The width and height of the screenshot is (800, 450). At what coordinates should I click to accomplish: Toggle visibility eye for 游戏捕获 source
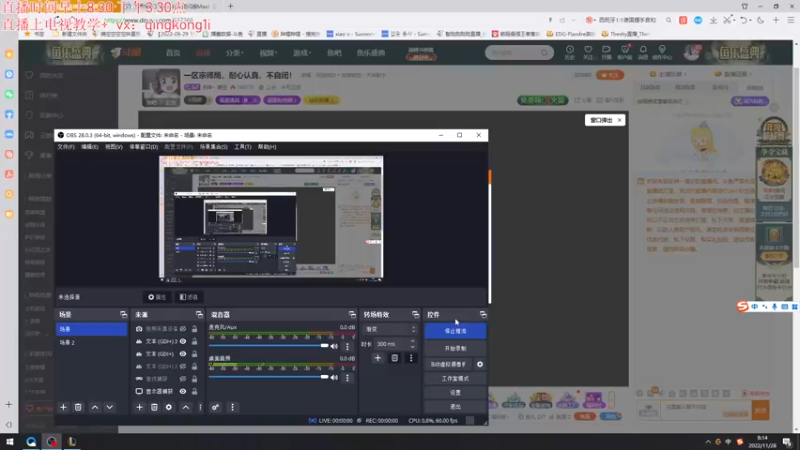(x=183, y=379)
